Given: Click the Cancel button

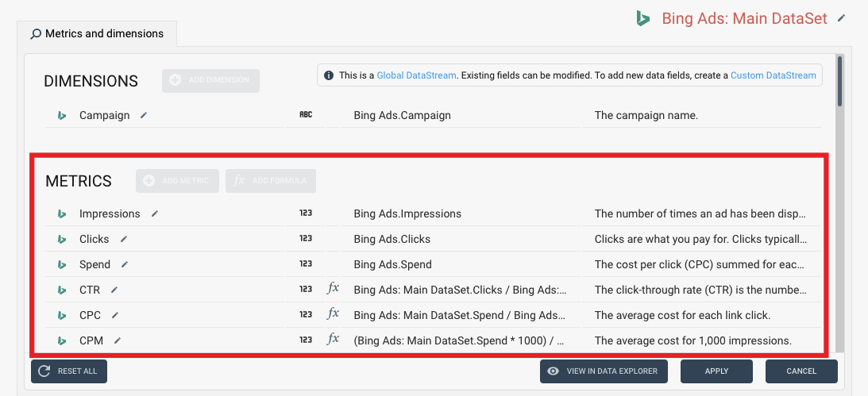Looking at the screenshot, I should pos(801,371).
